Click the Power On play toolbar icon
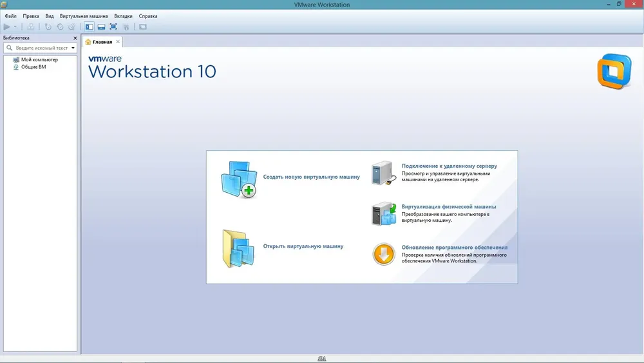Screen dimensions: 644x363 7,26
